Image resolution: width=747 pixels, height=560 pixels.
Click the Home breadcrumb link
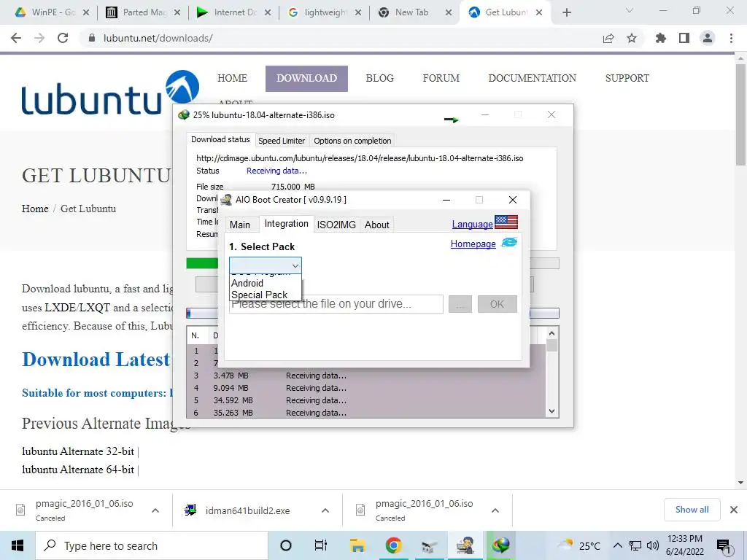pos(35,209)
